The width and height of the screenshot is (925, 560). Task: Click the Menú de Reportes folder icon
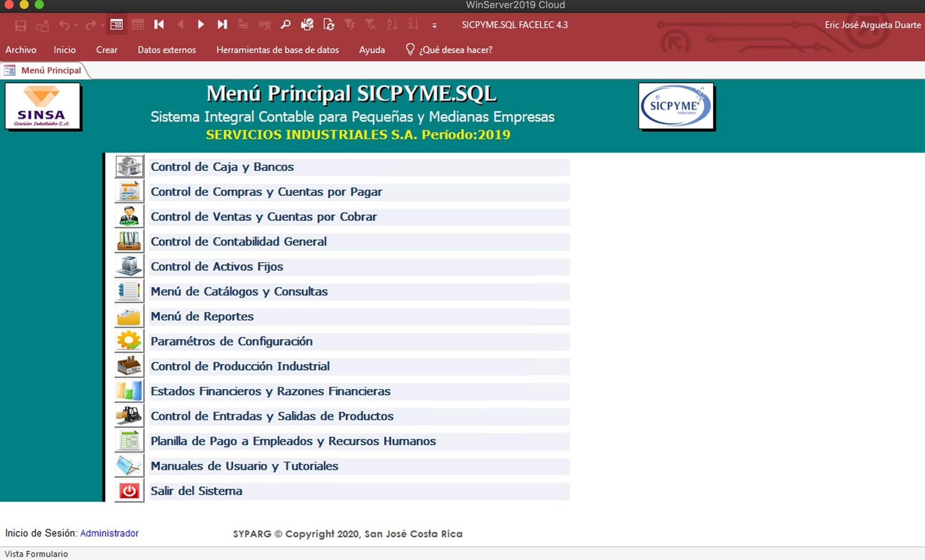(129, 316)
